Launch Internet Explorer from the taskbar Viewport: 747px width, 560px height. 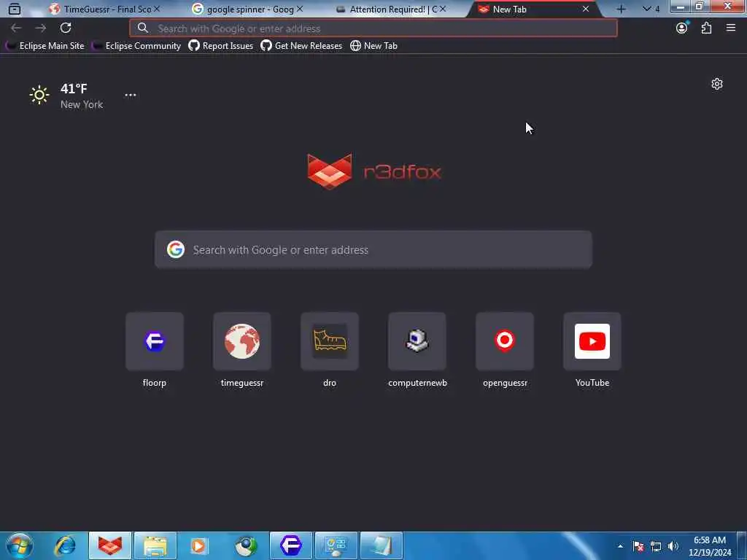(x=65, y=545)
